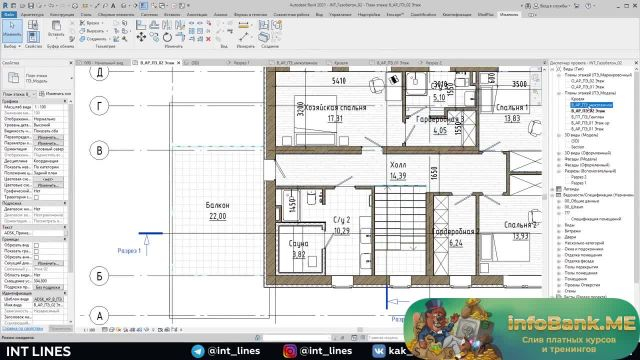Click the Справка по свойствам link

(22, 328)
